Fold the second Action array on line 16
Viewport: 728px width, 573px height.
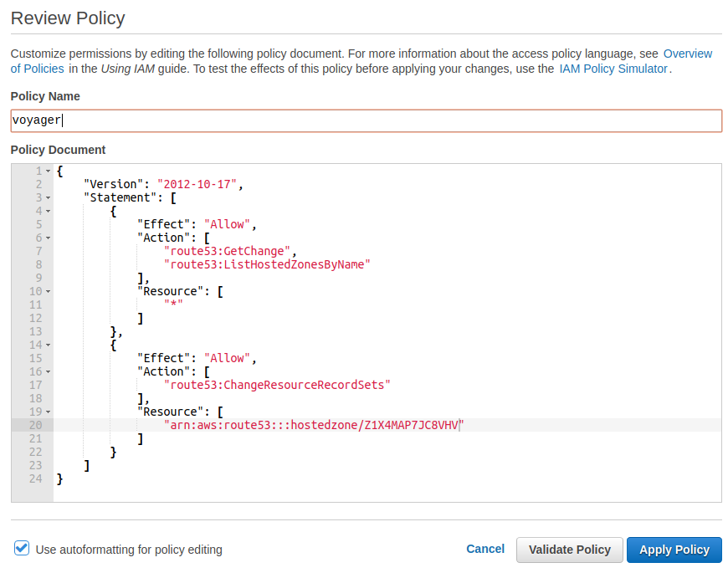(x=48, y=371)
